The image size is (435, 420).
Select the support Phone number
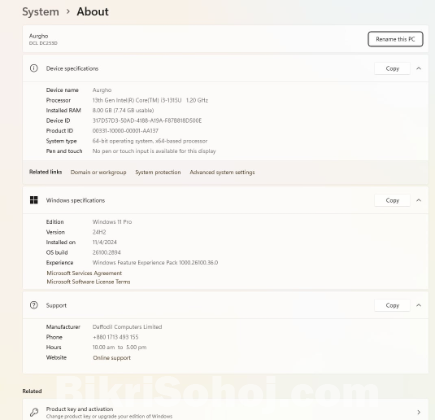point(115,337)
